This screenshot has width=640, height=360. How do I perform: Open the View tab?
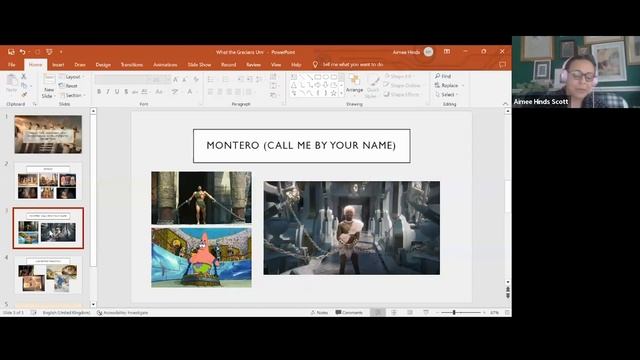[276, 65]
